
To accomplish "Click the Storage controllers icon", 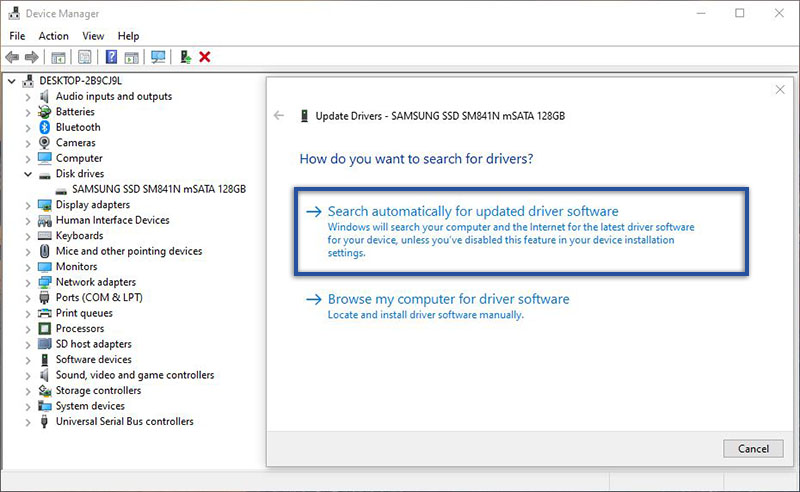I will click(45, 391).
